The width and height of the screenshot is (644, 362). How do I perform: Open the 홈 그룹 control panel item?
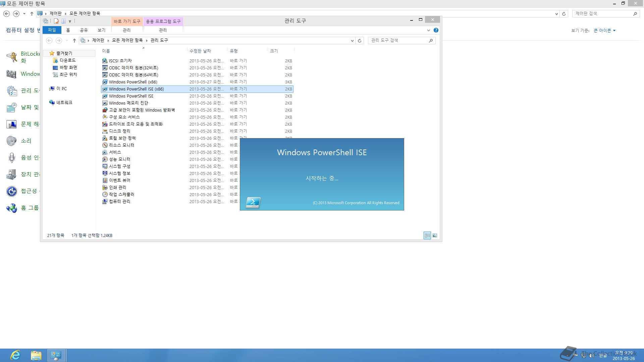pyautogui.click(x=30, y=208)
